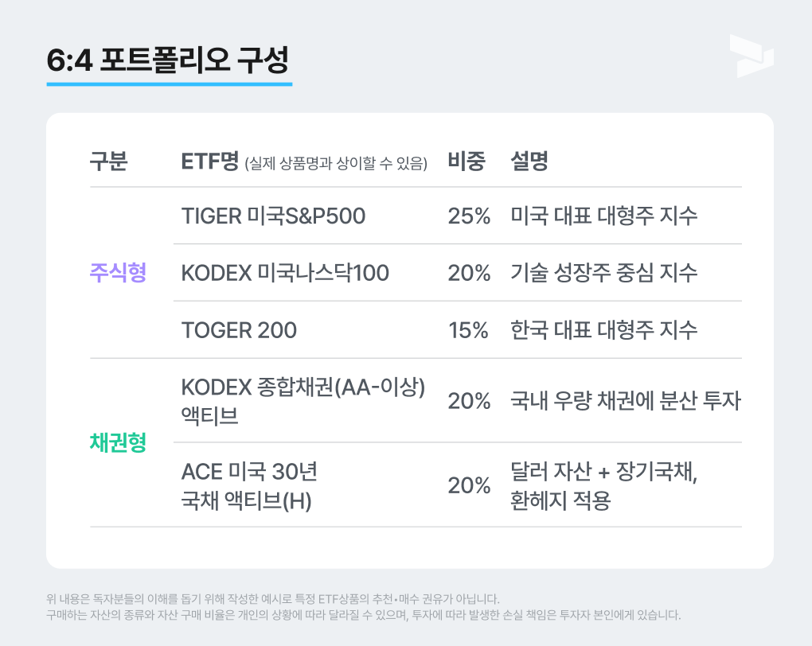This screenshot has height=646, width=812.
Task: Click the 'KODEX 종합채권(AA-이상) 액티브' ETF name
Action: (303, 400)
